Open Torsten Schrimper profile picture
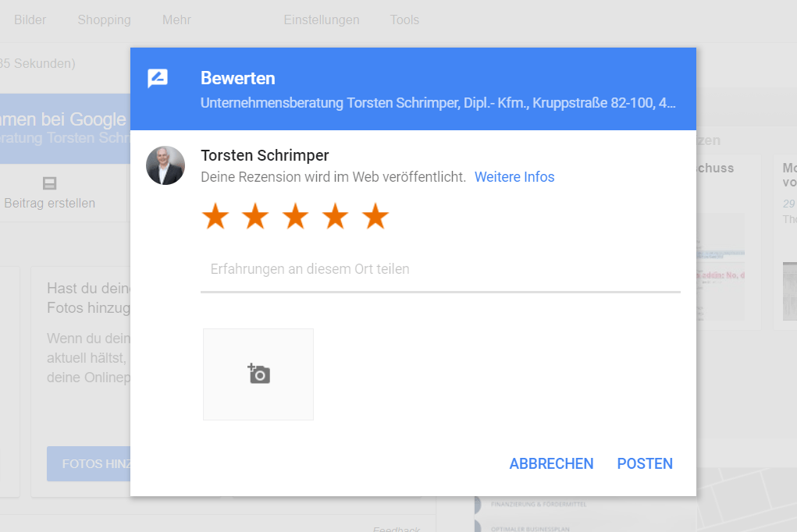The width and height of the screenshot is (797, 532). pyautogui.click(x=165, y=165)
